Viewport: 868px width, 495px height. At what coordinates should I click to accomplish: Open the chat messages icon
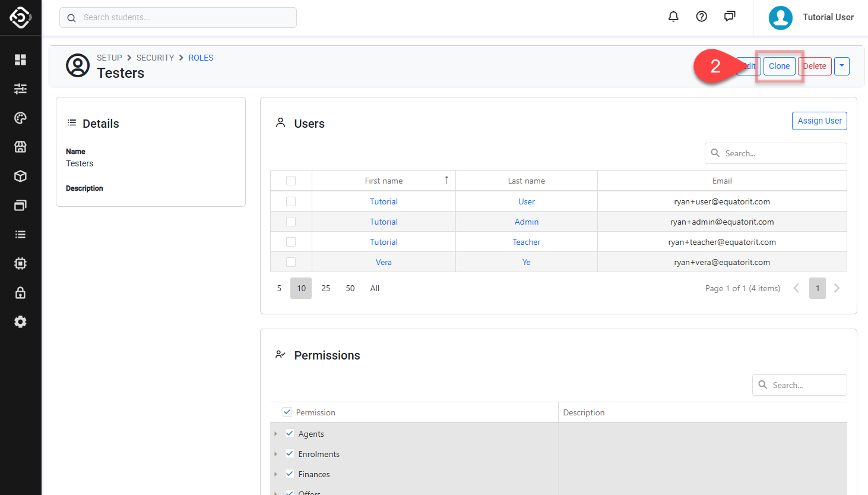(730, 17)
